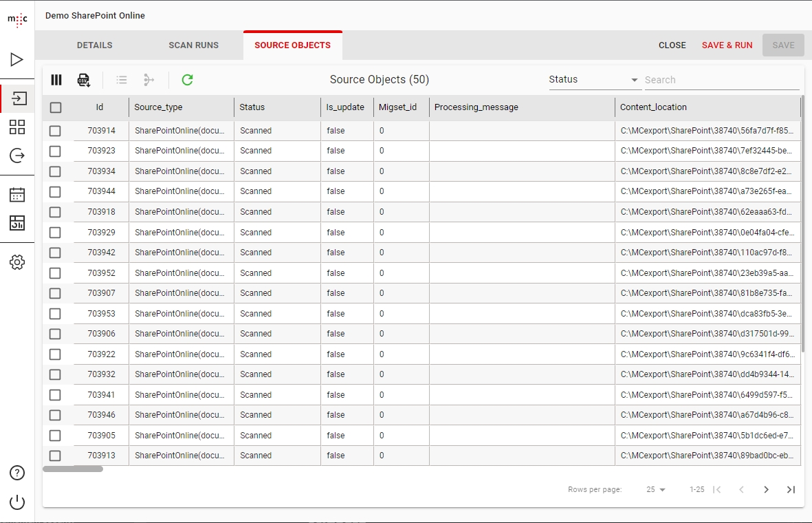
Task: Refresh the source objects list
Action: (x=187, y=80)
